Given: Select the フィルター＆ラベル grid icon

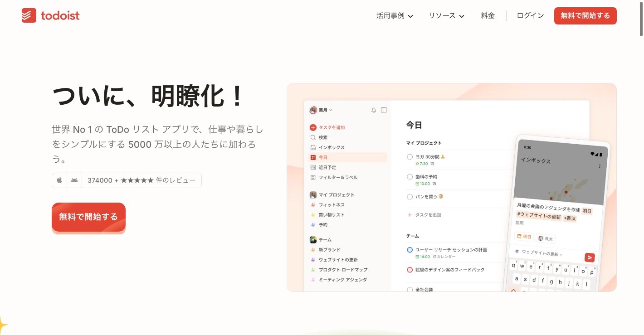Looking at the screenshot, I should pyautogui.click(x=313, y=177).
